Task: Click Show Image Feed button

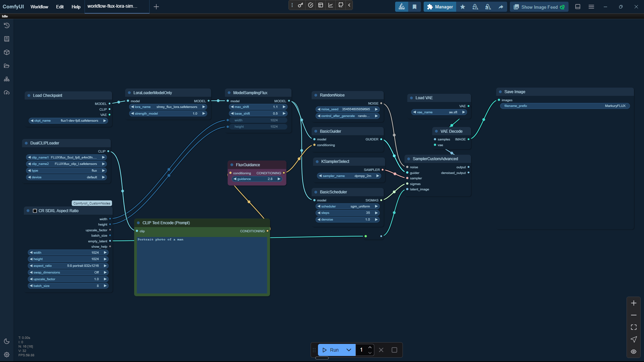Action: pos(539,7)
